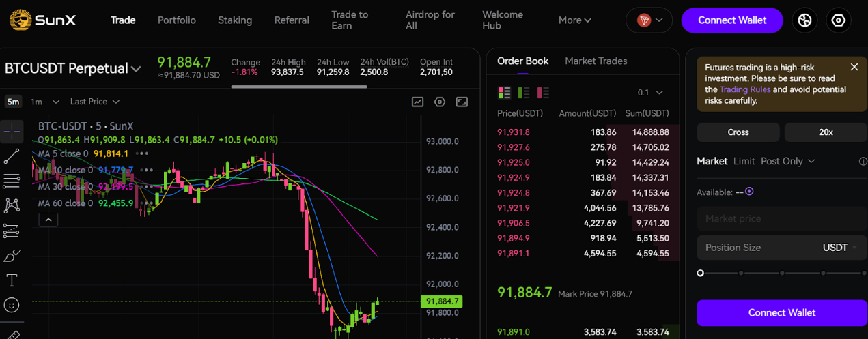Click the position size slider handle
The image size is (868, 339).
pyautogui.click(x=700, y=273)
